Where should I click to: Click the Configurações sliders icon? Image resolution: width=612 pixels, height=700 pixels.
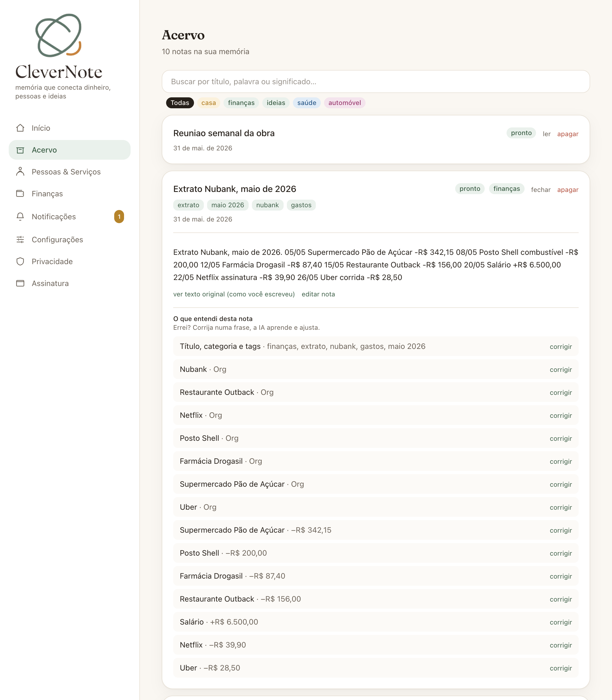(20, 239)
